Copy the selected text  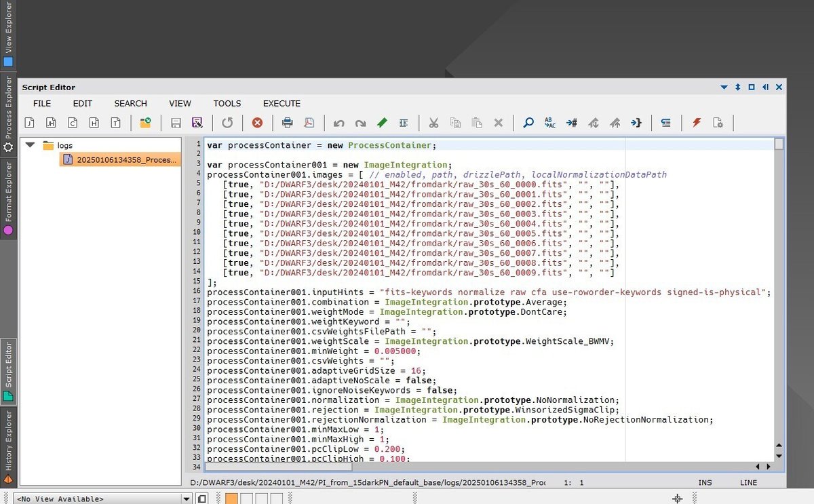click(x=455, y=123)
